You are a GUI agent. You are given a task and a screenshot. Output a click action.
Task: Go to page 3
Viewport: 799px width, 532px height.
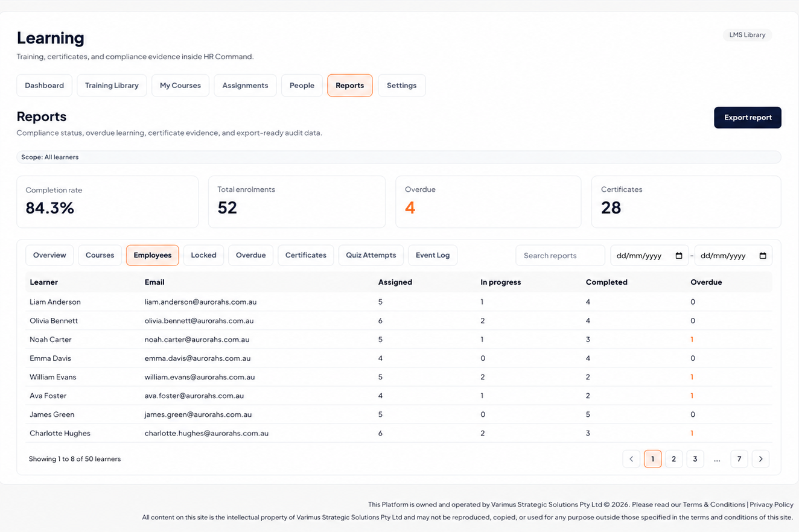[695, 459]
